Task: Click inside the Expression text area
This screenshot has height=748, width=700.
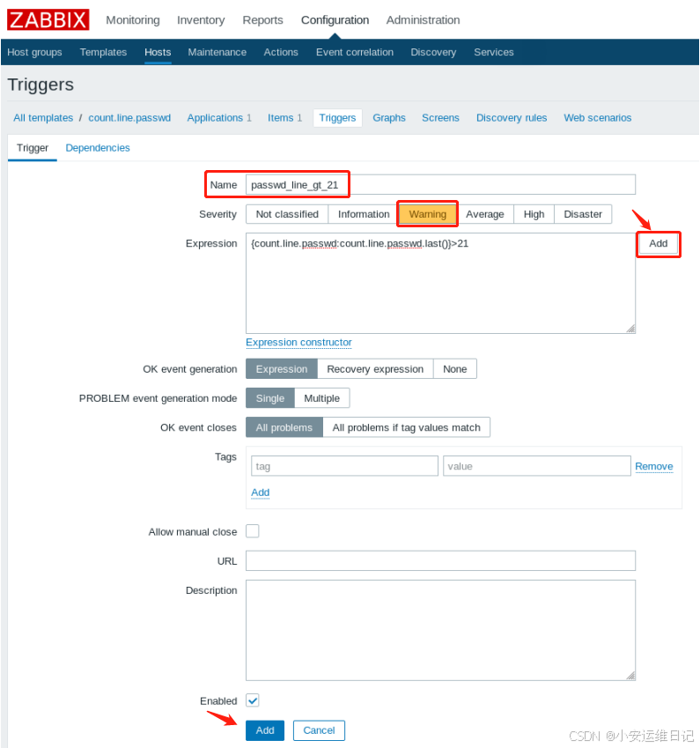Action: click(440, 283)
